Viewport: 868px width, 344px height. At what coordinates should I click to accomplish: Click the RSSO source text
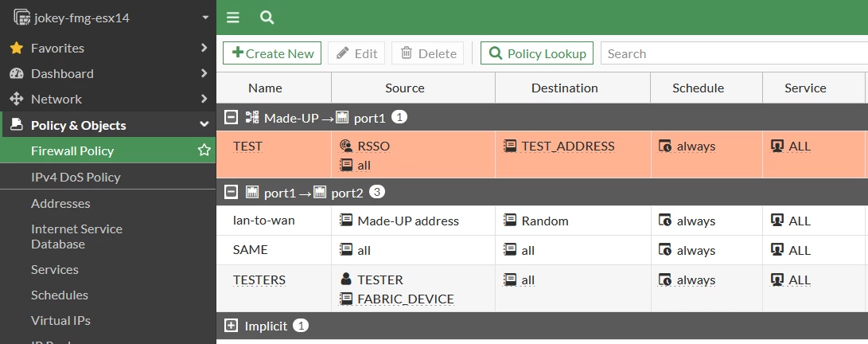click(x=374, y=147)
